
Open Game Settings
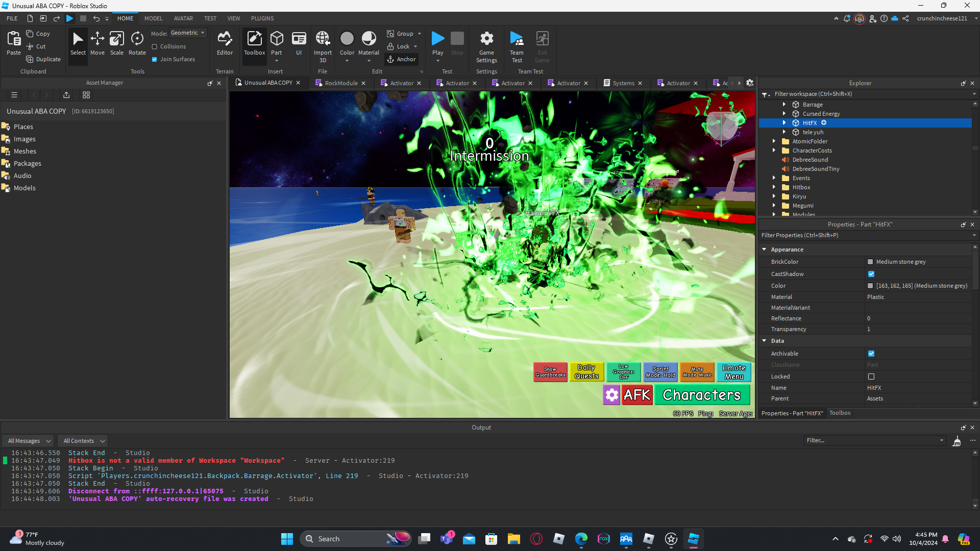(x=486, y=46)
